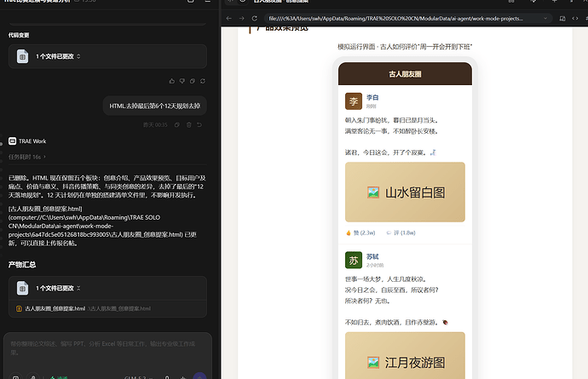Open the 山水留白图 image placeholder
Image resolution: width=588 pixels, height=379 pixels.
coord(405,192)
